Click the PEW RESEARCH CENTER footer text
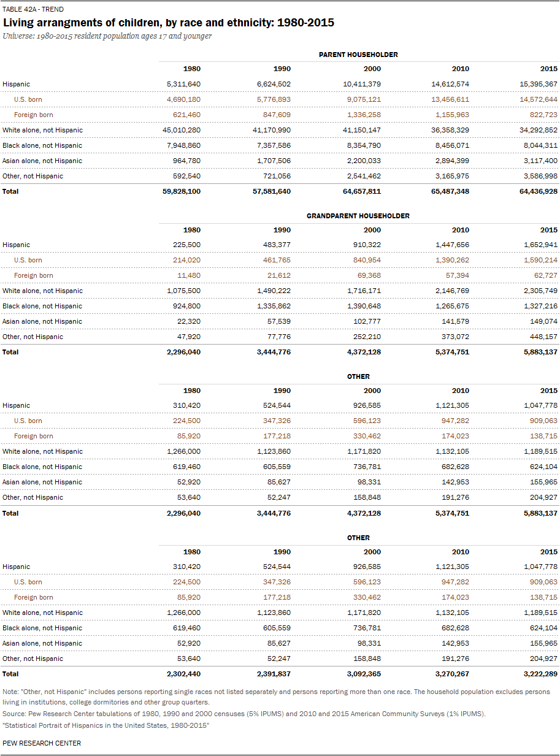The image size is (560, 756). point(42,743)
